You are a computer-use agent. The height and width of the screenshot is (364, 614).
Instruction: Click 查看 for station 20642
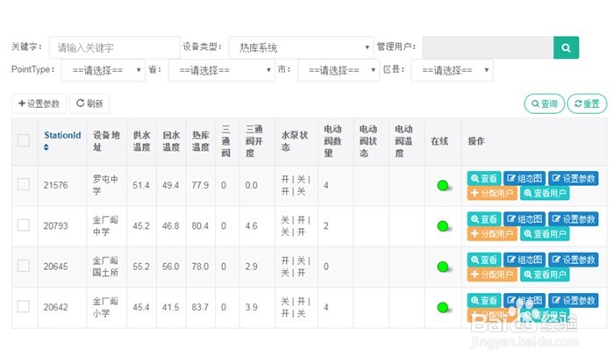coord(484,301)
